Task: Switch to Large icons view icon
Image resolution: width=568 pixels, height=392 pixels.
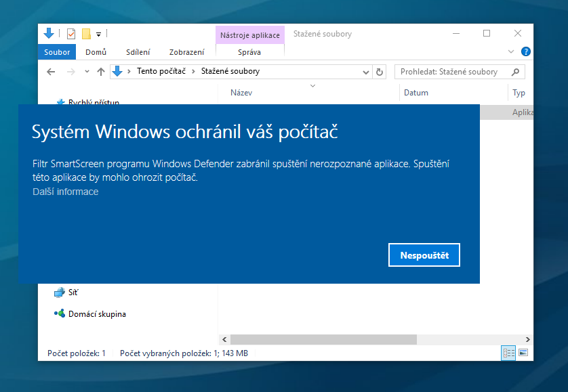Action: pos(523,353)
